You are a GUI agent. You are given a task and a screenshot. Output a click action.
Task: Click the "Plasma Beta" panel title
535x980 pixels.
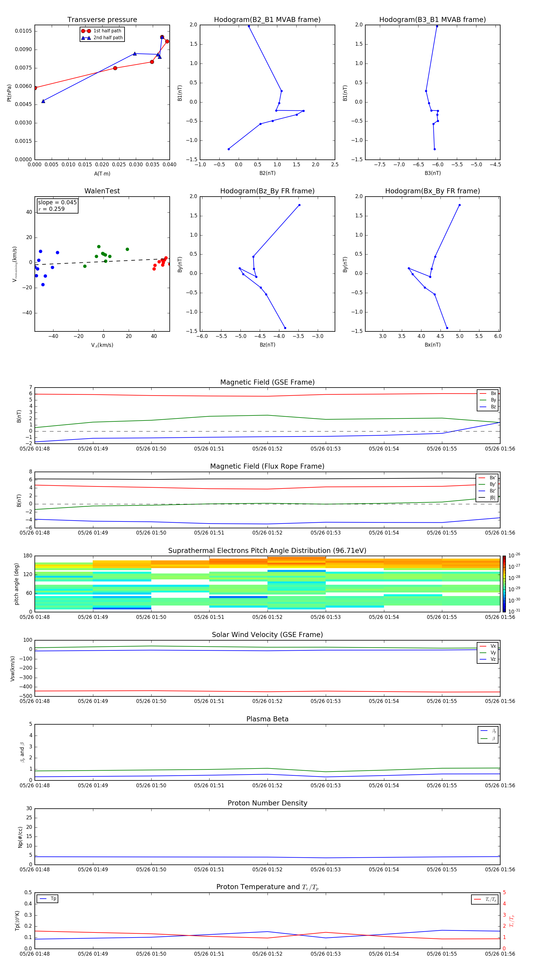(x=267, y=719)
